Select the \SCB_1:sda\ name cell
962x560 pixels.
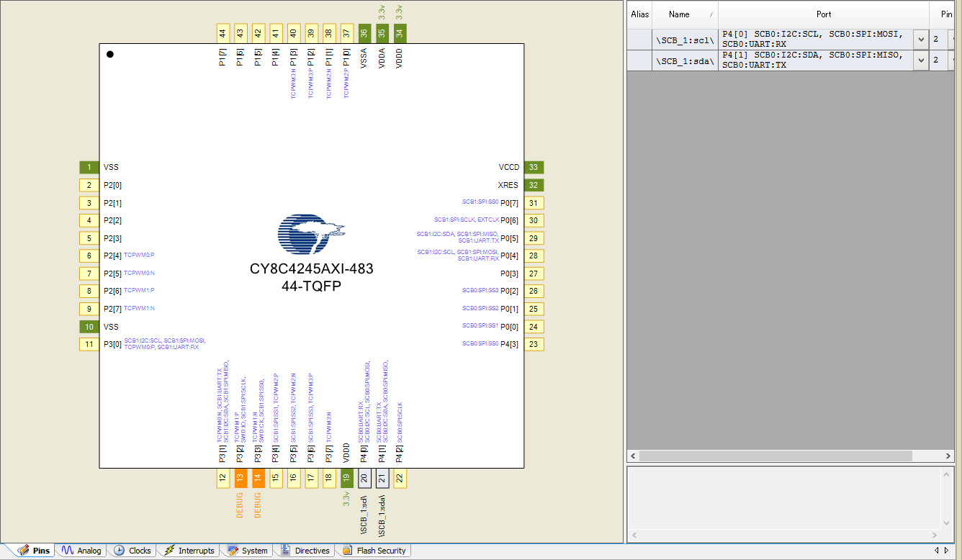[685, 60]
